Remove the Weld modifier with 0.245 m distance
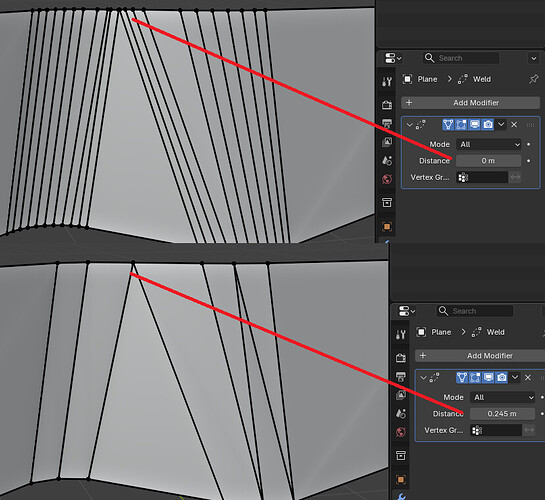This screenshot has width=545, height=500. click(x=528, y=378)
